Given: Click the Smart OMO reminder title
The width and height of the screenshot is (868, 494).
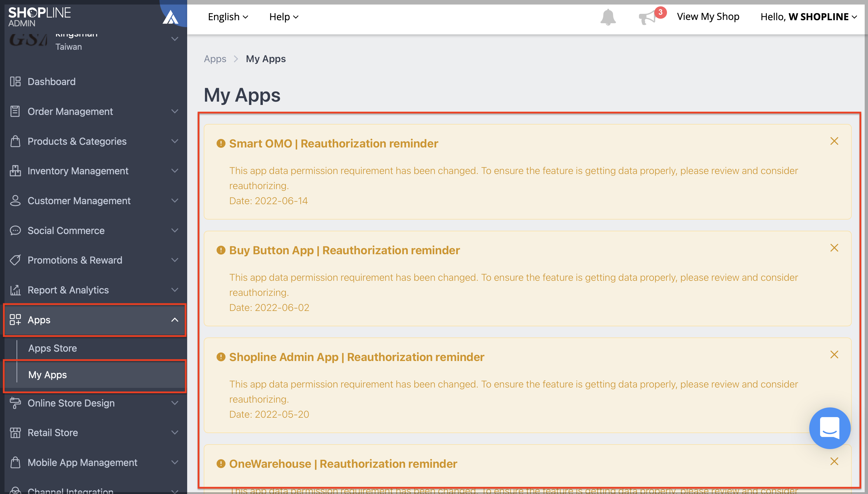Looking at the screenshot, I should click(x=334, y=144).
